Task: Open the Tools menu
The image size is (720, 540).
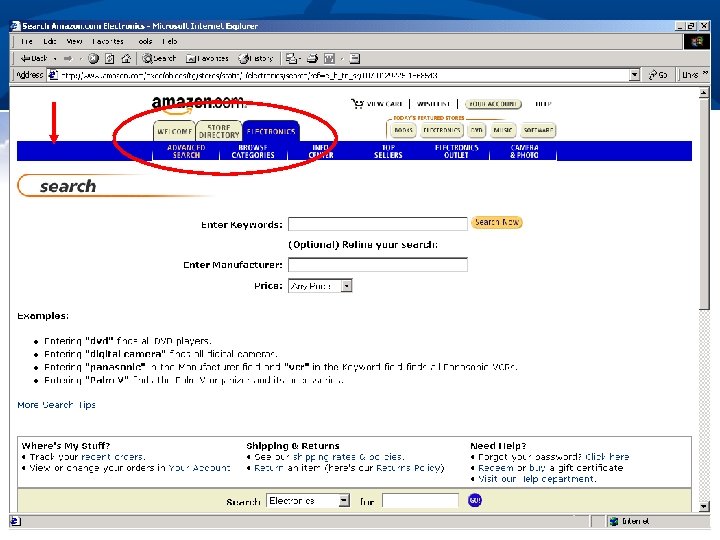Action: click(145, 41)
